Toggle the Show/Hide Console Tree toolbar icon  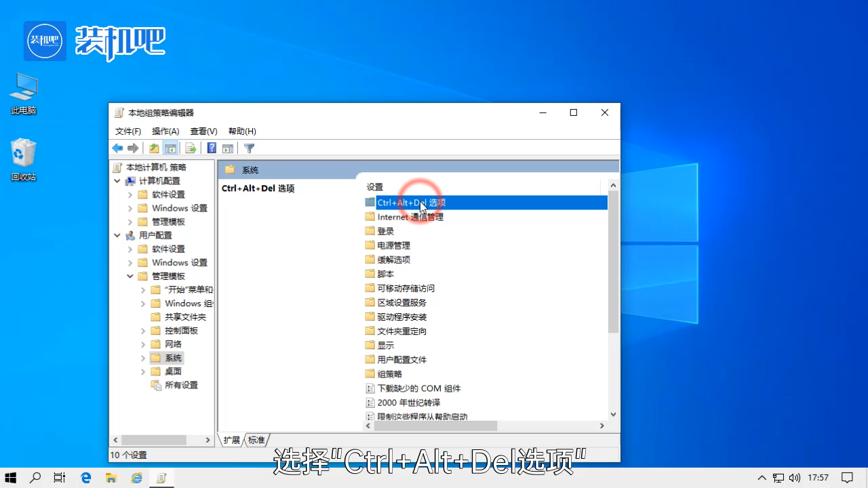pyautogui.click(x=170, y=148)
